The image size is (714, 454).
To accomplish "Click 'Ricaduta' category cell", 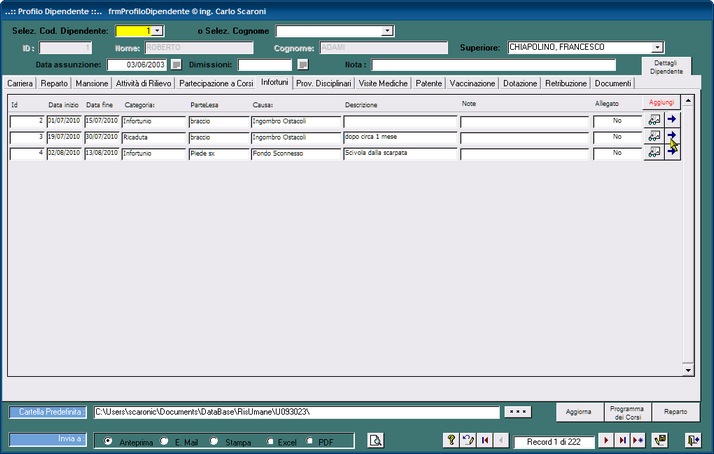I will [x=154, y=137].
